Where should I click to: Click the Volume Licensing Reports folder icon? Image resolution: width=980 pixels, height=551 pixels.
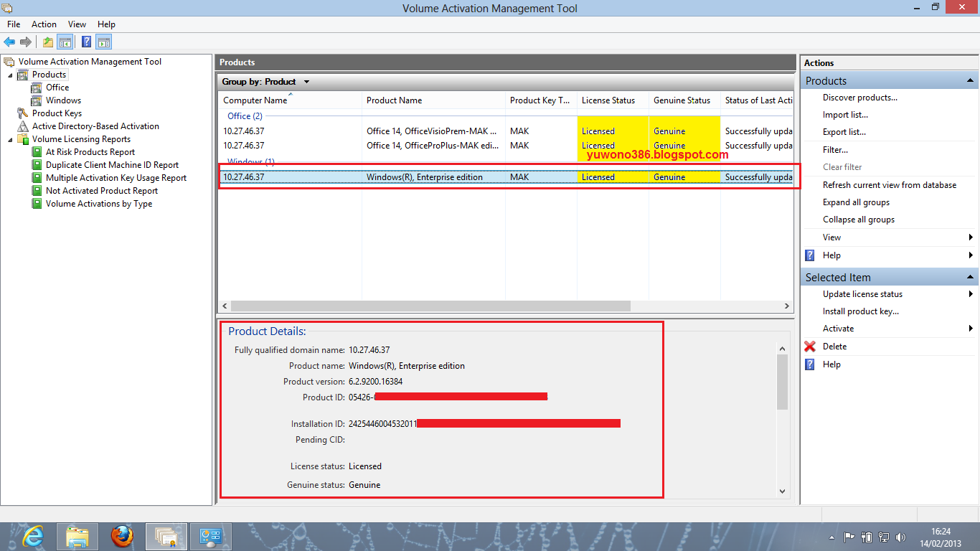click(x=23, y=139)
